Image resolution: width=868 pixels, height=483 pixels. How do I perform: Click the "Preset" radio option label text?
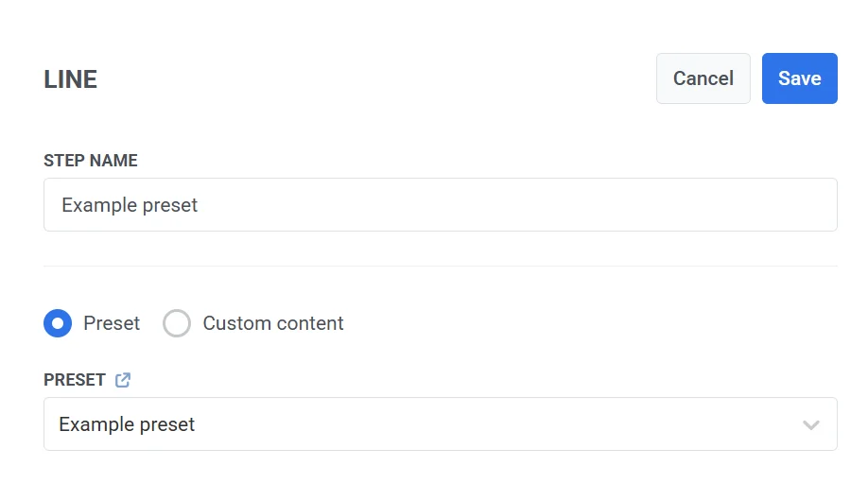click(x=112, y=323)
